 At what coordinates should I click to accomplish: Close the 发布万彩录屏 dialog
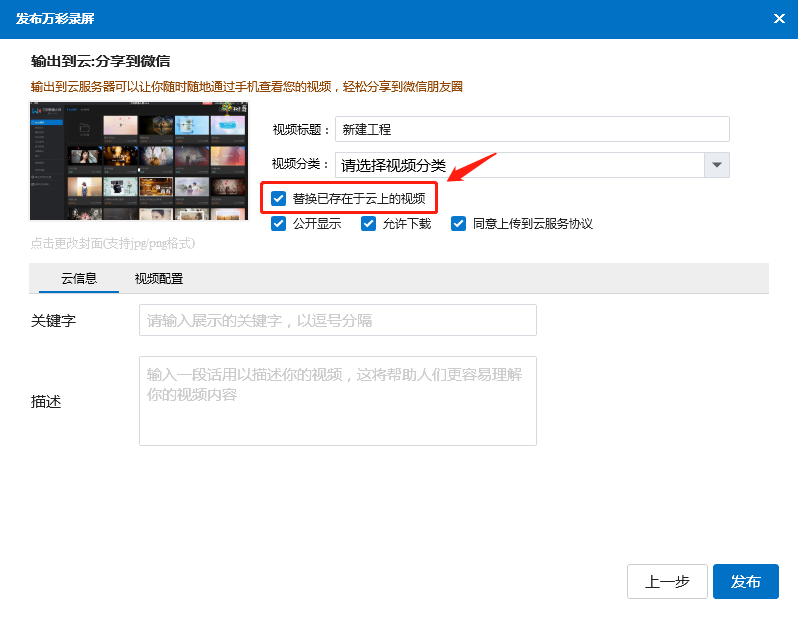click(x=779, y=18)
